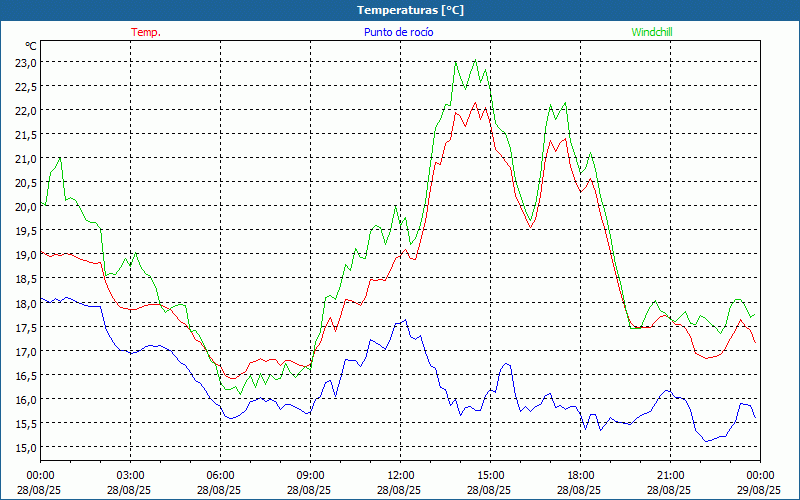Click the red Temp. legend label
Screen dimensions: 800x500
tap(146, 32)
